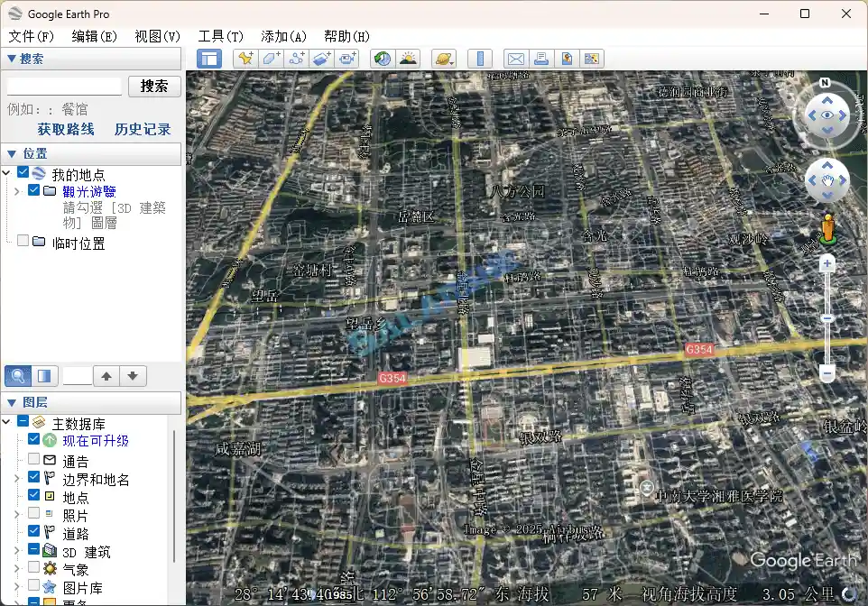Select the Ruler measurement tool
Image resolution: width=868 pixels, height=606 pixels.
click(x=479, y=58)
